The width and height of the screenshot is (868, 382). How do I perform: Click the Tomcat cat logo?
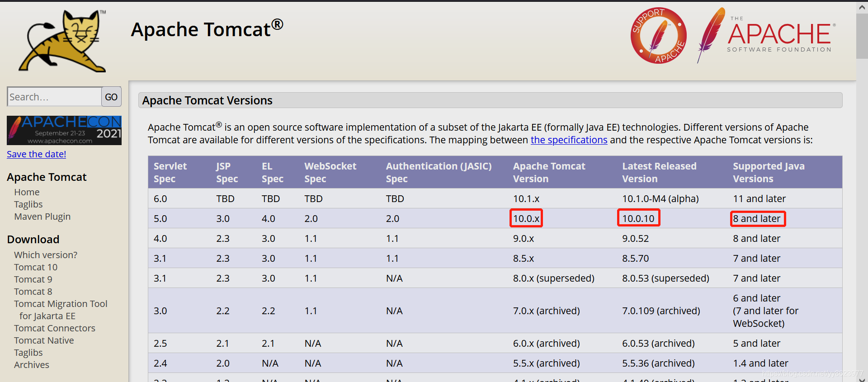pos(62,41)
